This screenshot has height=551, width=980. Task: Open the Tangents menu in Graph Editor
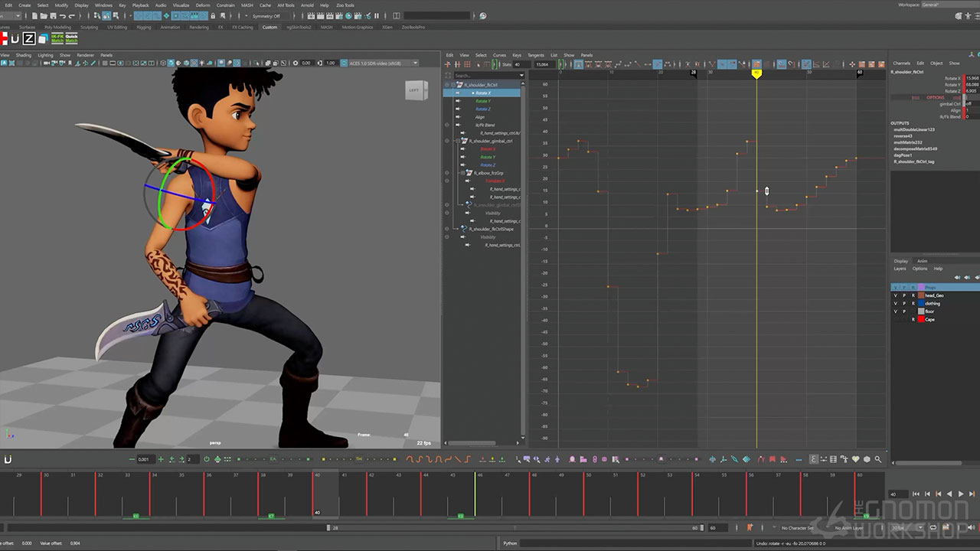point(535,55)
